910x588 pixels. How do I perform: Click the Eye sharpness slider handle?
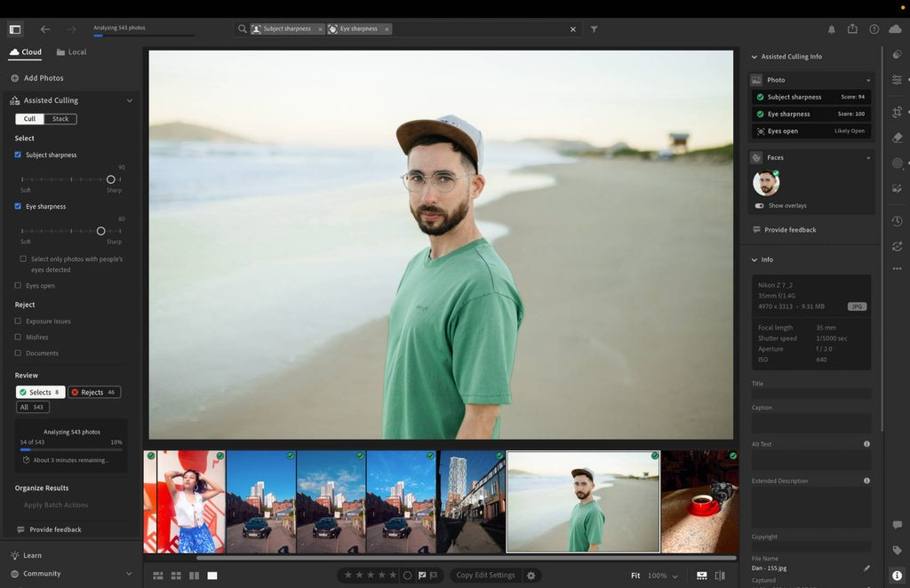point(101,231)
